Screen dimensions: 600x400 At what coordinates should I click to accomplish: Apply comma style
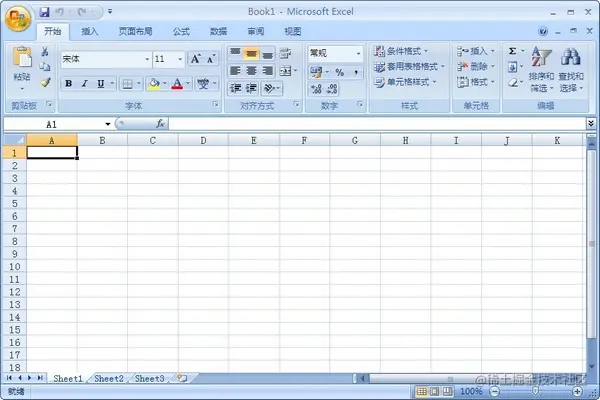[x=356, y=72]
